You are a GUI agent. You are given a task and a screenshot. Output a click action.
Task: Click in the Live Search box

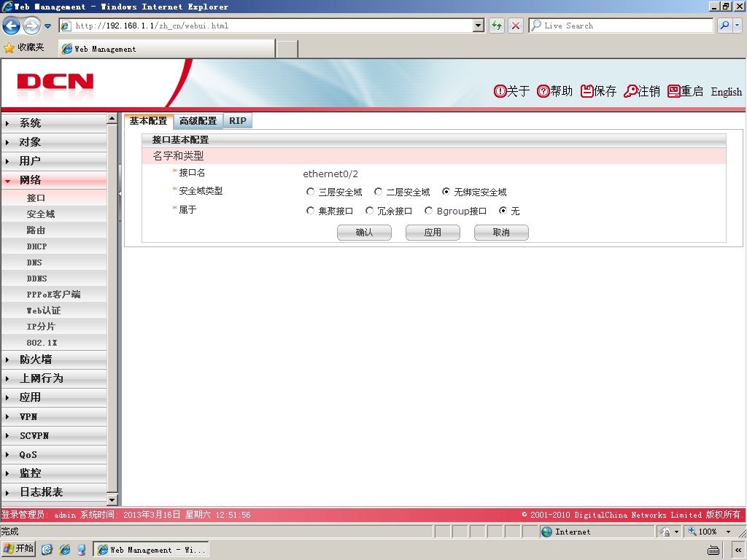(x=621, y=26)
